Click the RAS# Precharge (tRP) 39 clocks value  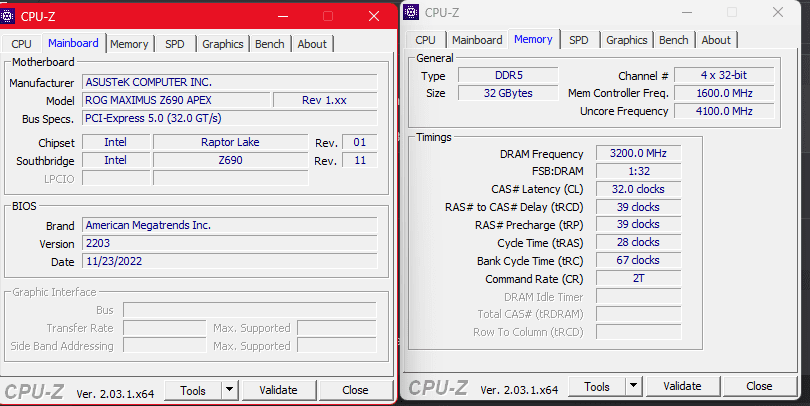(x=638, y=224)
